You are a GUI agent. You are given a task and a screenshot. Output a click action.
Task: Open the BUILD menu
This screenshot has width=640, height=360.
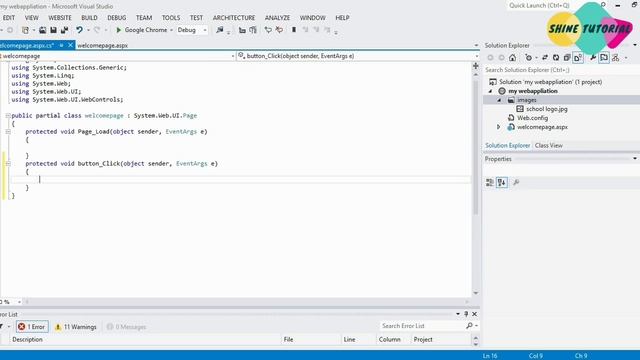pos(89,18)
